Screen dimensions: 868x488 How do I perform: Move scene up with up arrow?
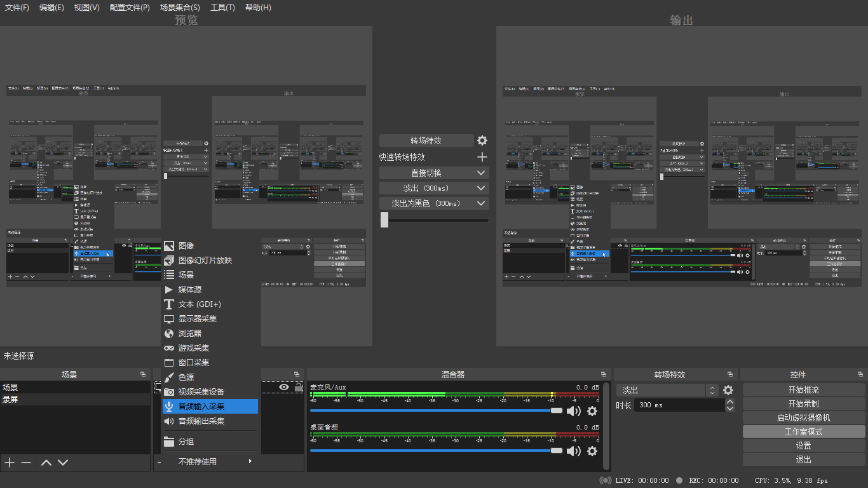46,463
